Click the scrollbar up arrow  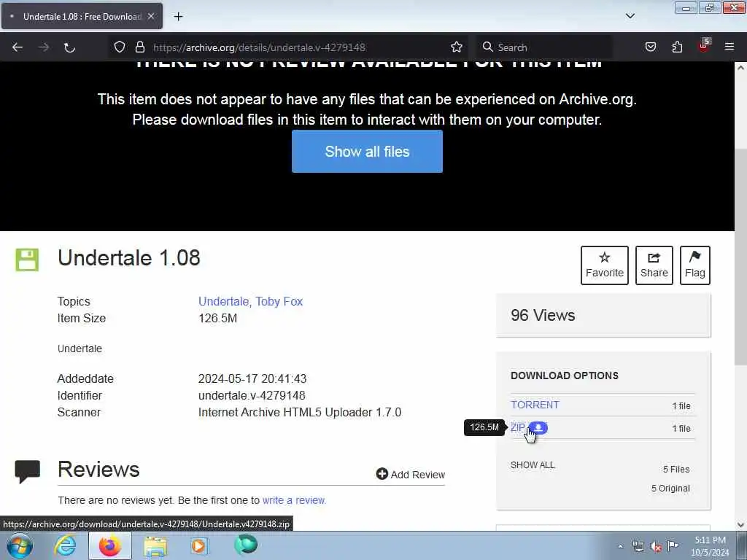[740, 68]
